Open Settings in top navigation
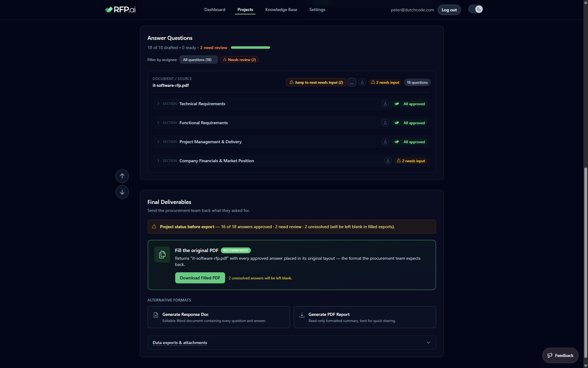Image resolution: width=588 pixels, height=368 pixels. coord(317,10)
